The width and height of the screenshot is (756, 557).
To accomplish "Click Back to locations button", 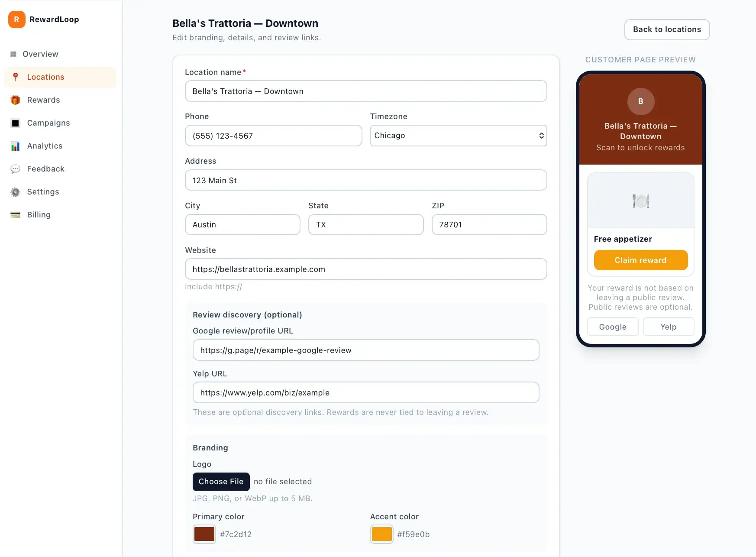I will [667, 29].
